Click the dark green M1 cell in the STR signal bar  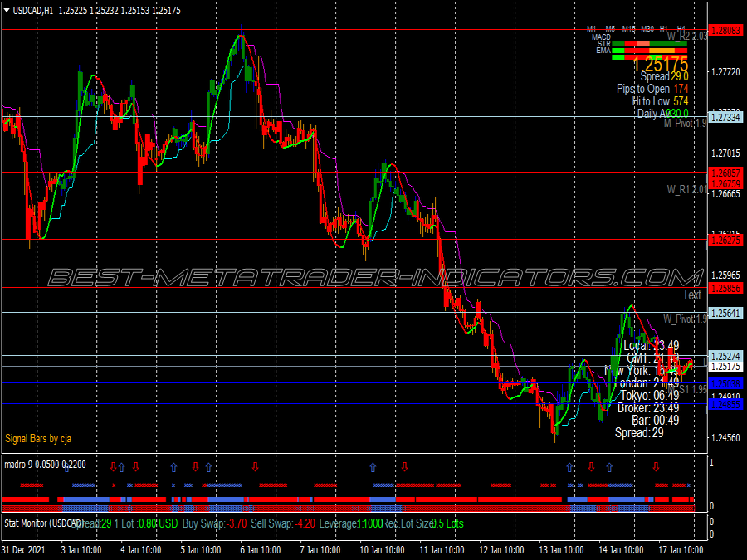click(618, 44)
